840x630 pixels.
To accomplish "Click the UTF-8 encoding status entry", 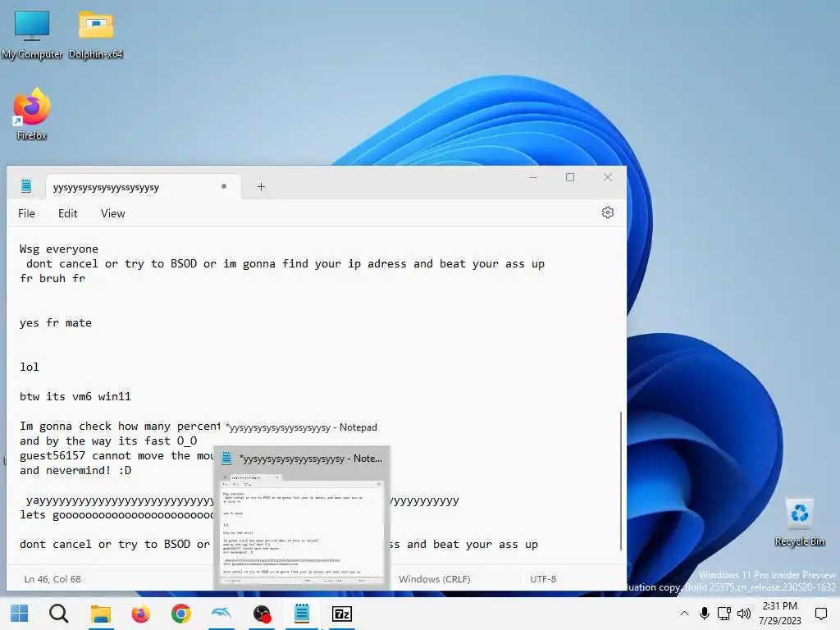I will pyautogui.click(x=543, y=579).
